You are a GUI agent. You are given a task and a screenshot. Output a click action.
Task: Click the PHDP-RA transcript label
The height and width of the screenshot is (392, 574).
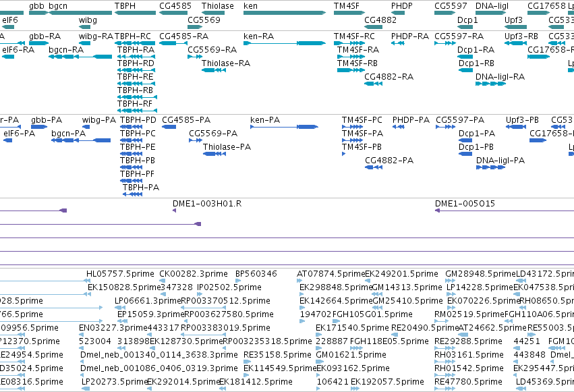[410, 36]
